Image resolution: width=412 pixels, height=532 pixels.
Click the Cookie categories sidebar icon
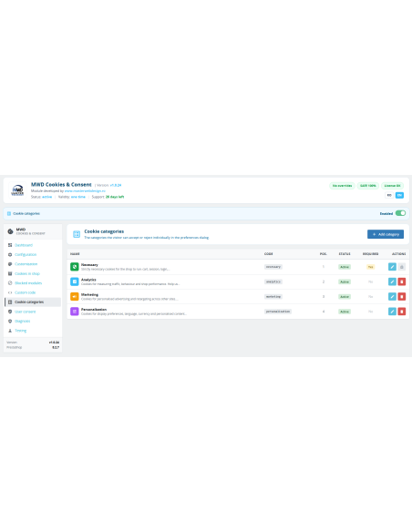[10, 302]
